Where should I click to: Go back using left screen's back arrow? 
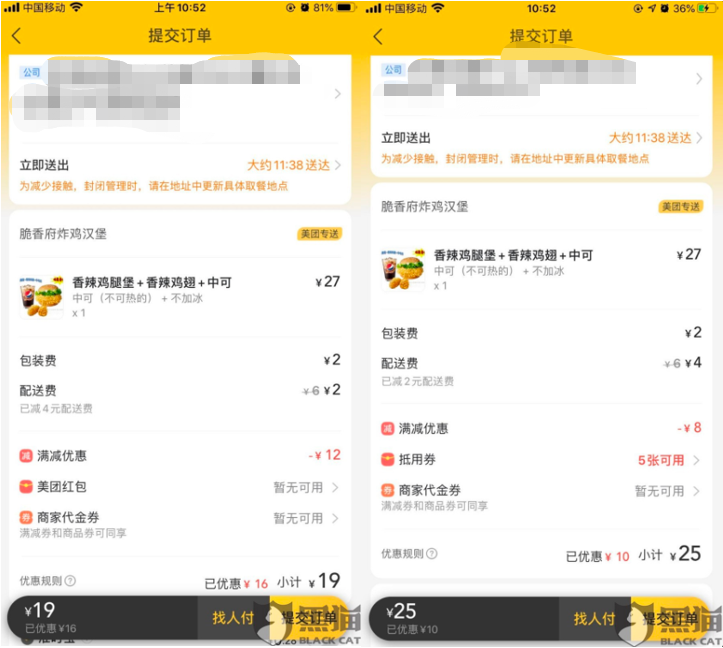(x=17, y=36)
